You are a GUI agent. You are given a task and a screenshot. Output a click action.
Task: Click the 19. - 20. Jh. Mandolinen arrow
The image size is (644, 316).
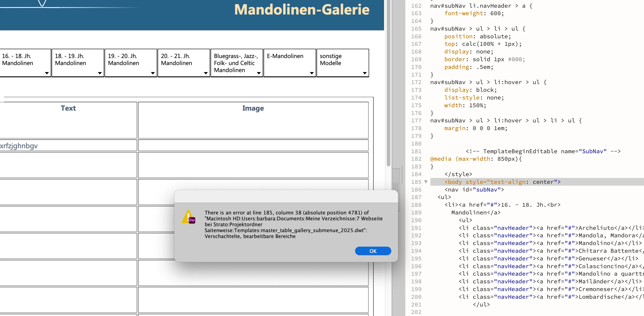(153, 73)
